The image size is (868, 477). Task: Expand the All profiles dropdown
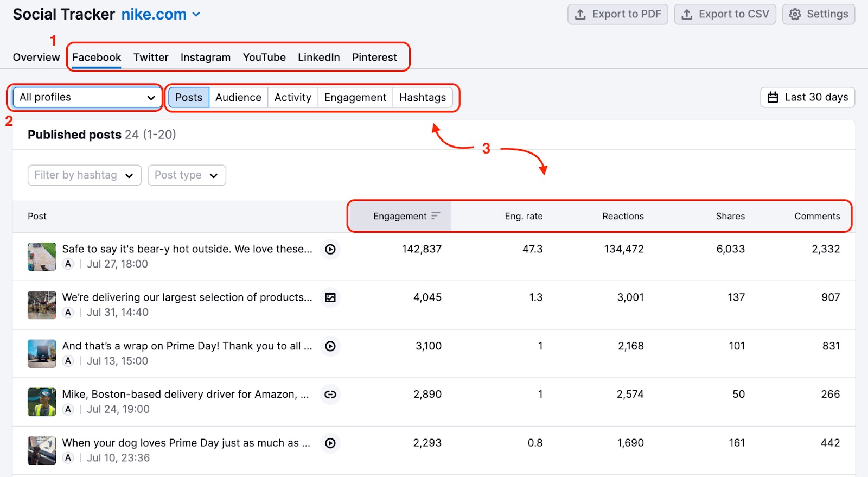pyautogui.click(x=87, y=97)
